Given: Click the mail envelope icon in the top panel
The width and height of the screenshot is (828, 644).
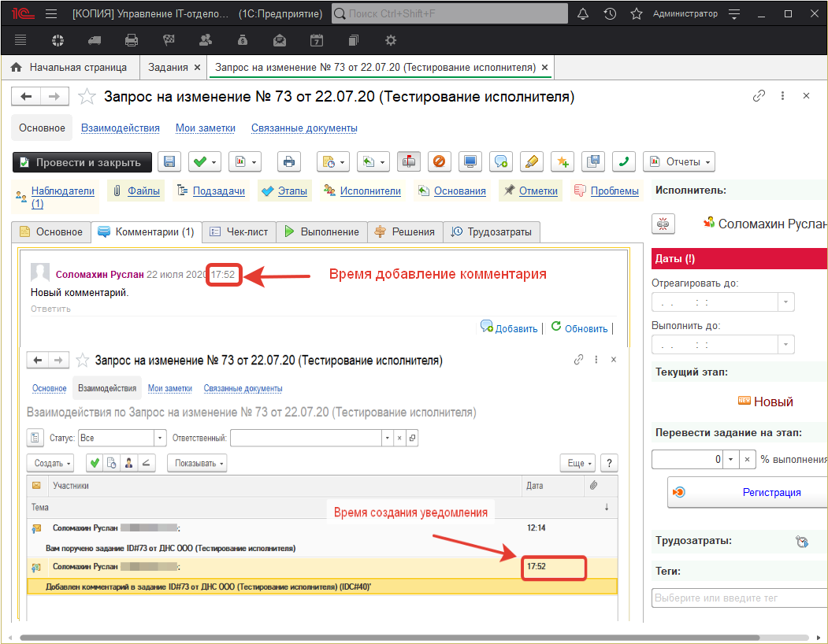Looking at the screenshot, I should pos(279,40).
